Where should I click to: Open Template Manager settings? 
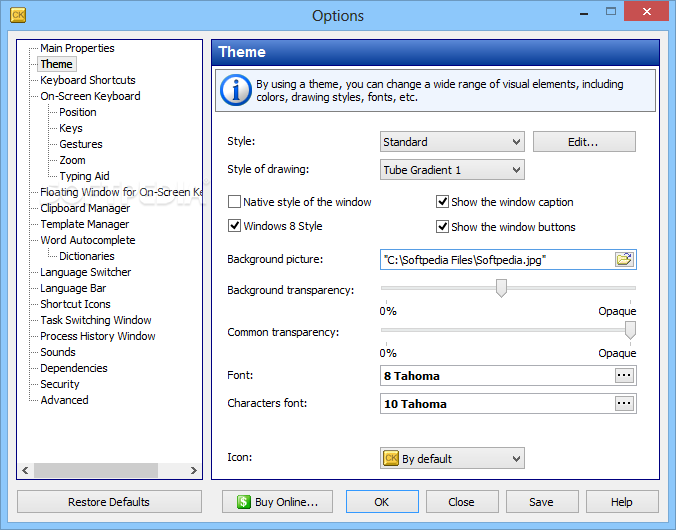coord(84,224)
